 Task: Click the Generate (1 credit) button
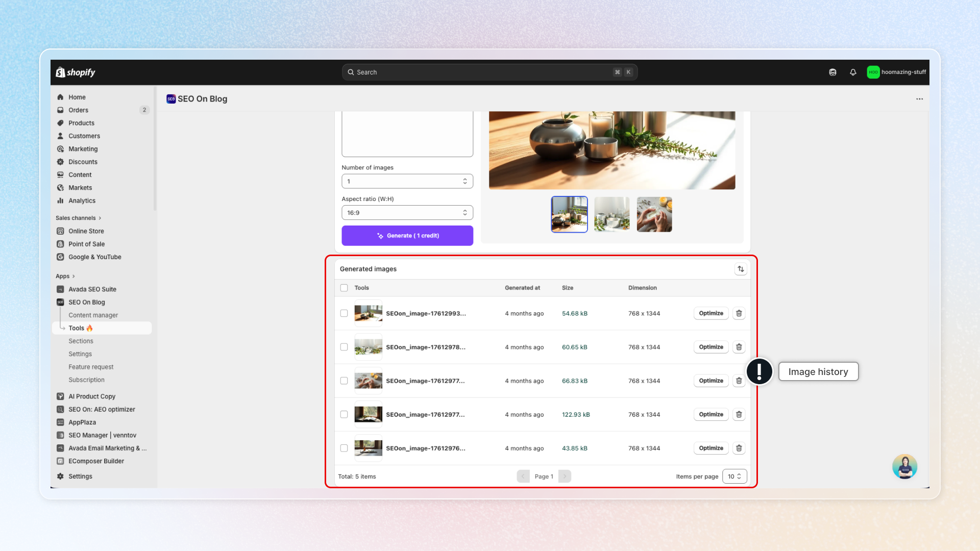[407, 236]
